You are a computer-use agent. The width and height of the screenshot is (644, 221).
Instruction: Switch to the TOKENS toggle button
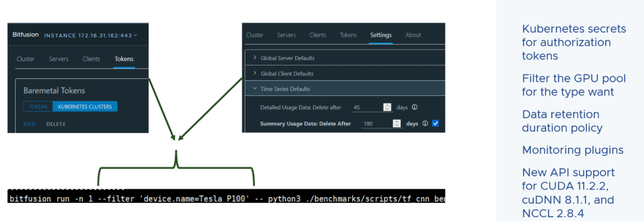(x=38, y=107)
